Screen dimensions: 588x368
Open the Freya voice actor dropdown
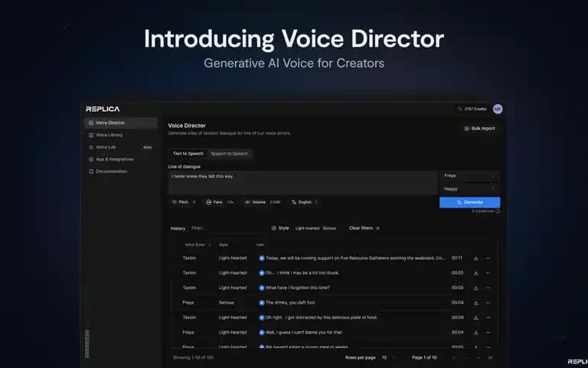pos(469,176)
